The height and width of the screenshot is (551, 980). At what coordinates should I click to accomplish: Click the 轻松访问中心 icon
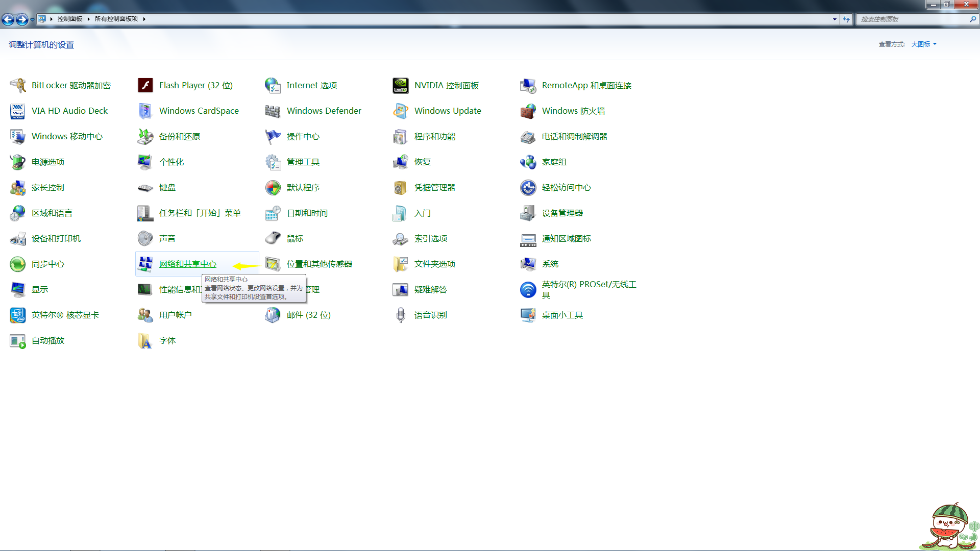(x=528, y=187)
